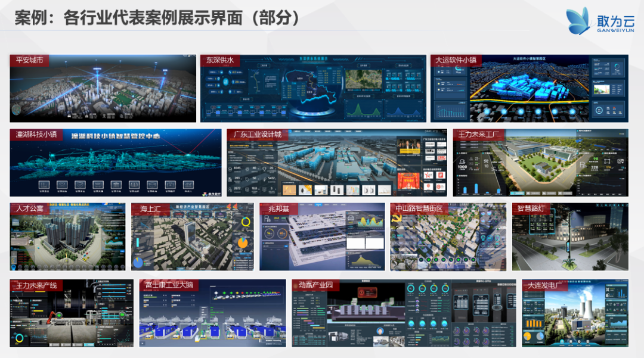Click the 取为云 butterfly logo
644x358 pixels.
600,21
